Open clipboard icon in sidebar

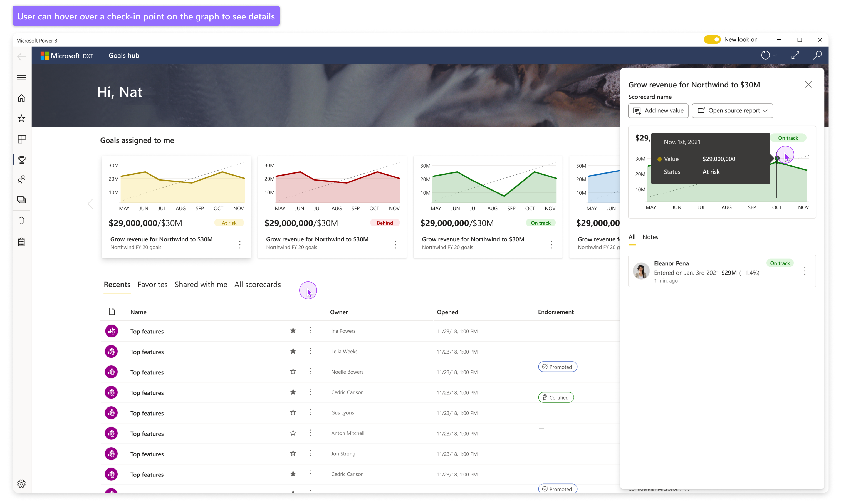point(21,242)
